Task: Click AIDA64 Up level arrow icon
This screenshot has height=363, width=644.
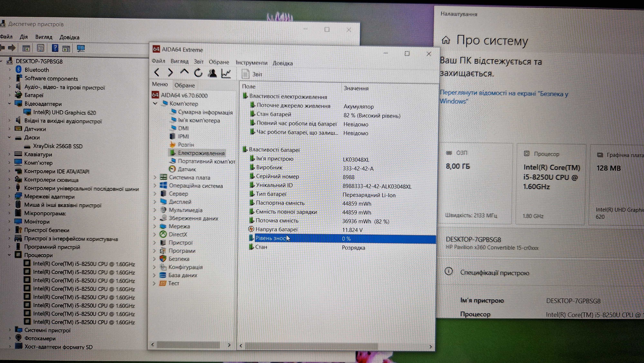Action: tap(184, 72)
